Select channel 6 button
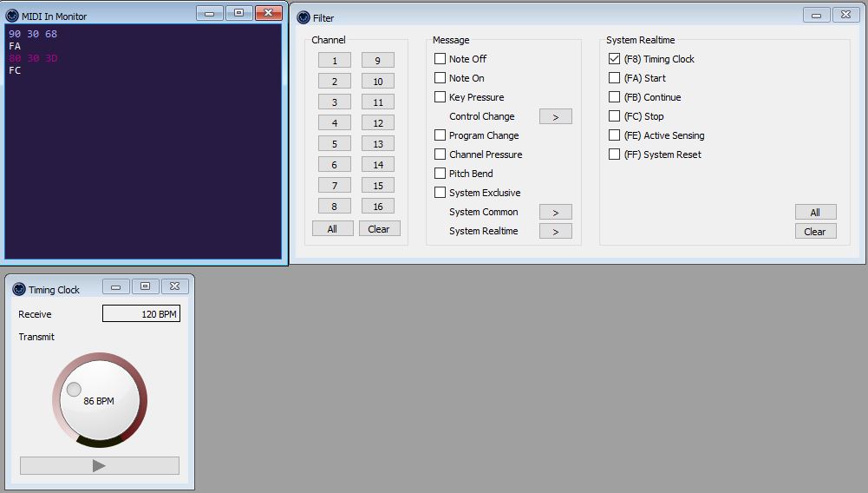This screenshot has height=493, width=868. 335,165
